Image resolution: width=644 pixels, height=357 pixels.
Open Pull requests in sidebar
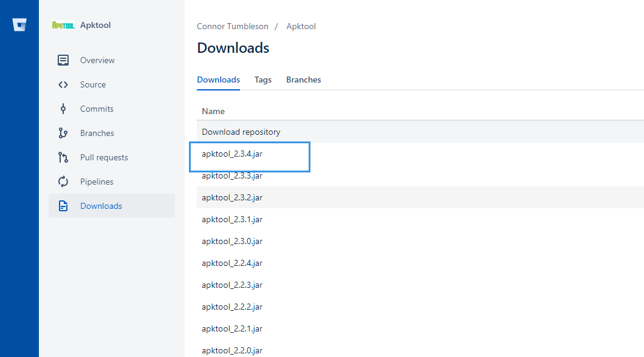point(104,157)
